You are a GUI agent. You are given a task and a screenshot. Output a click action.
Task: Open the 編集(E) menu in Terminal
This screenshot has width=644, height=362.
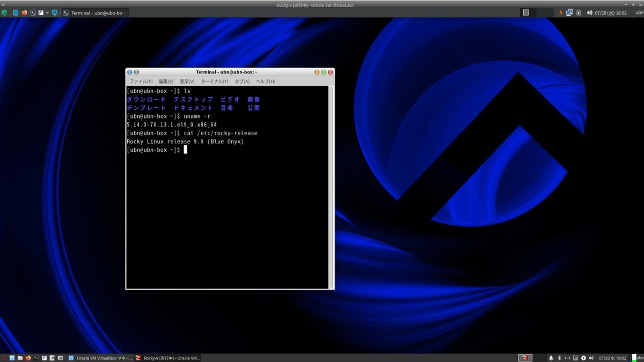click(x=165, y=81)
